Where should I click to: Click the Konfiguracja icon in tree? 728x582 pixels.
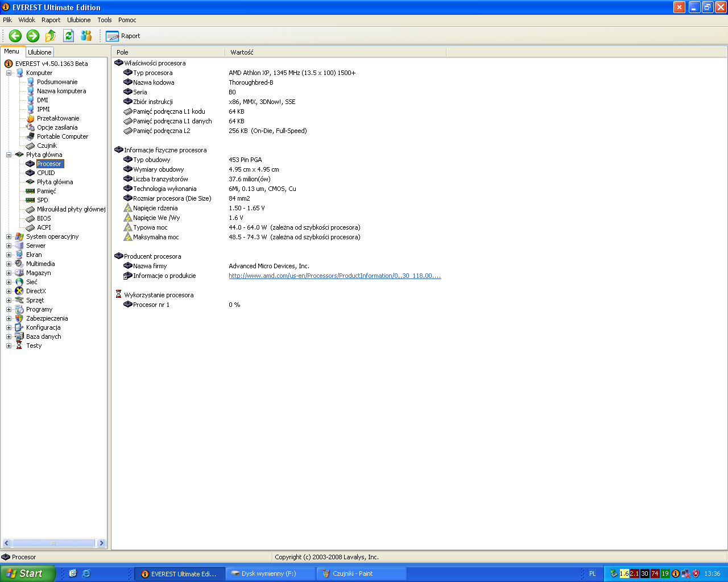pos(19,327)
